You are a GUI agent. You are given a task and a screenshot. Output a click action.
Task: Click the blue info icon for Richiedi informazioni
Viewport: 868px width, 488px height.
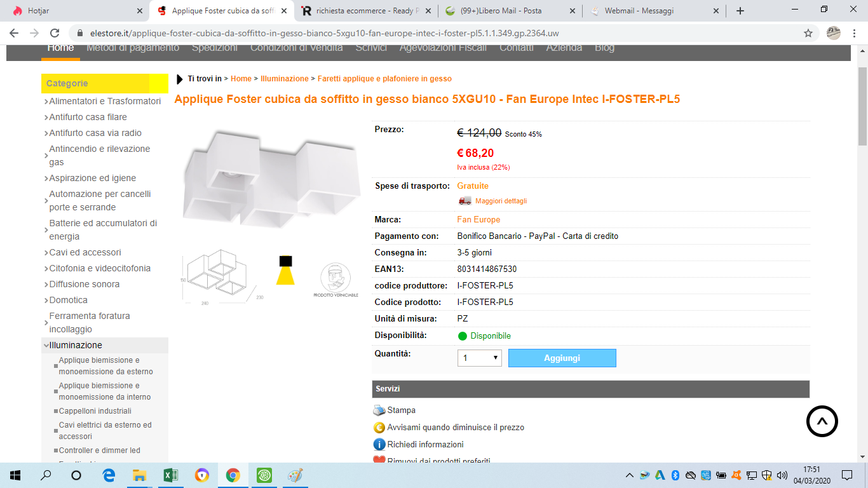(379, 444)
